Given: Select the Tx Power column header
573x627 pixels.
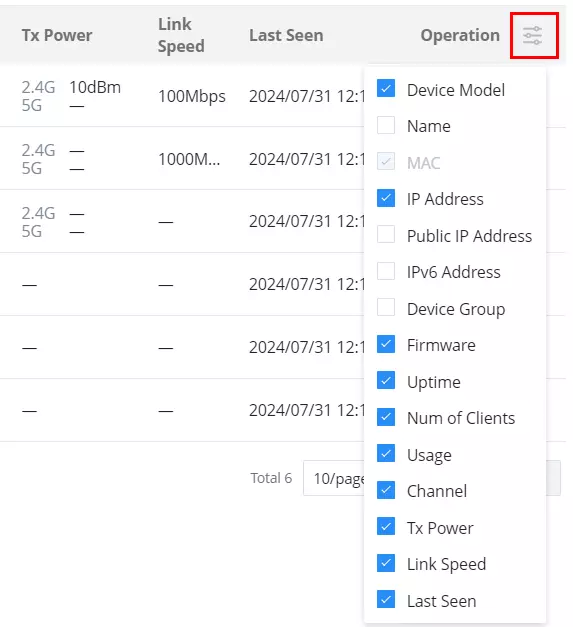Looking at the screenshot, I should pos(57,35).
